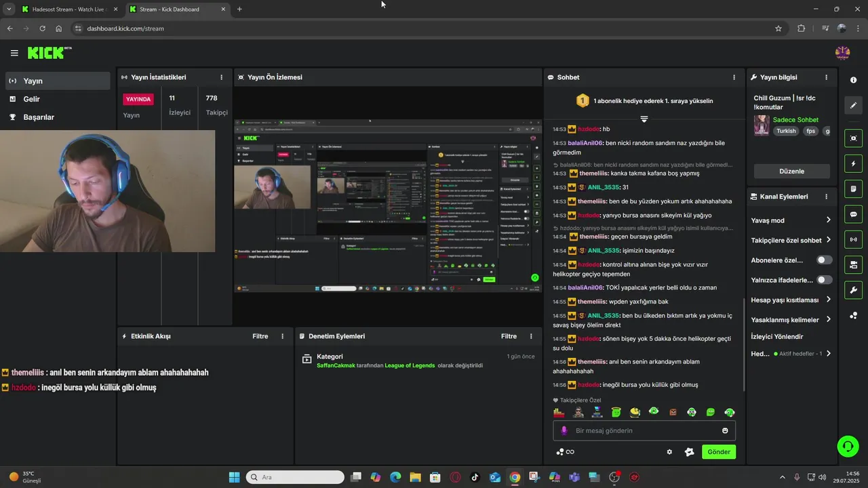Toggle the chat bubble panel icon in sidebar
Image resolution: width=868 pixels, height=488 pixels.
point(853,214)
